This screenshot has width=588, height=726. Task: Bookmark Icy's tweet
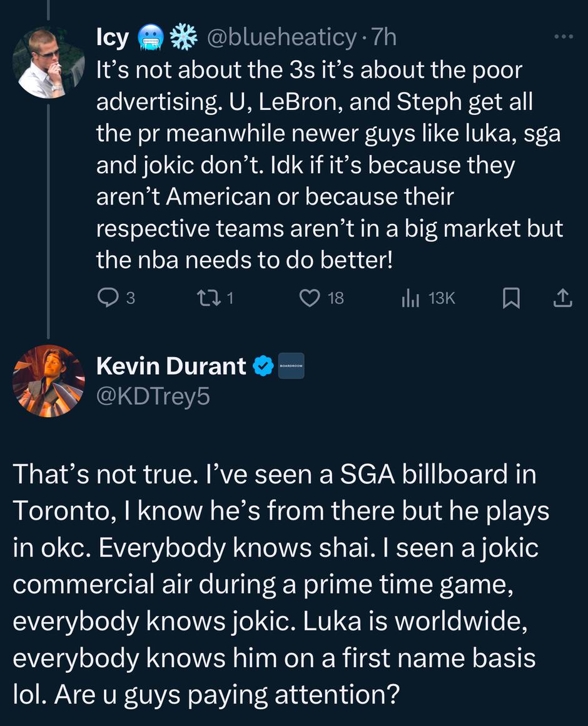click(511, 299)
